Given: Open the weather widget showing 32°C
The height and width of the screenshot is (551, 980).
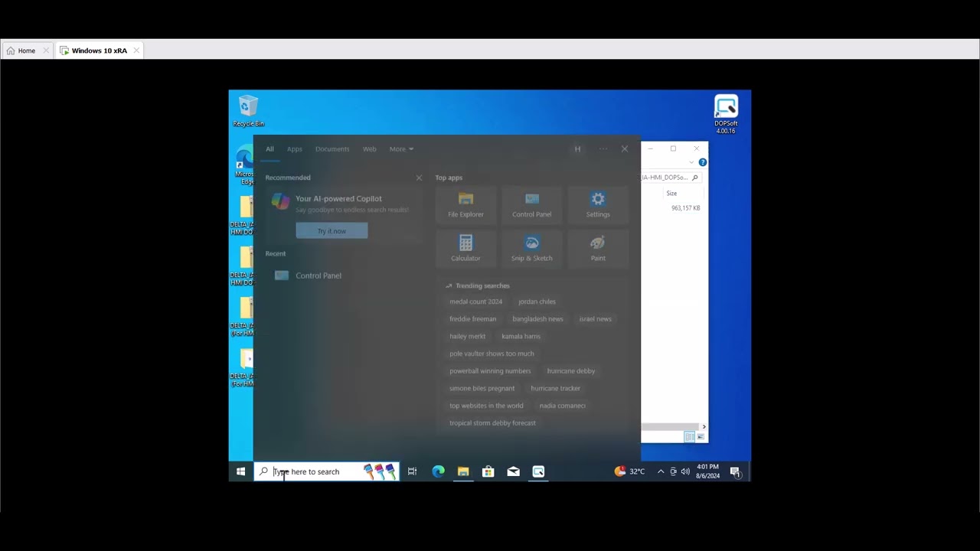Looking at the screenshot, I should click(x=629, y=471).
